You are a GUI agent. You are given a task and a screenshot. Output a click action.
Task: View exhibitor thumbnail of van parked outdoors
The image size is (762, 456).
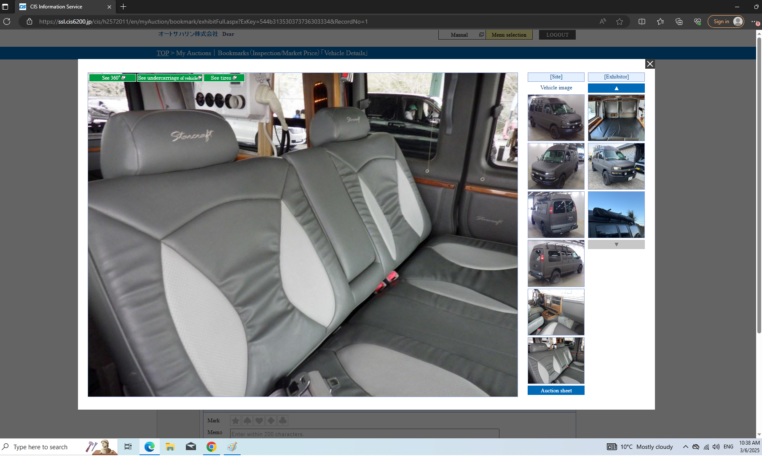616,166
